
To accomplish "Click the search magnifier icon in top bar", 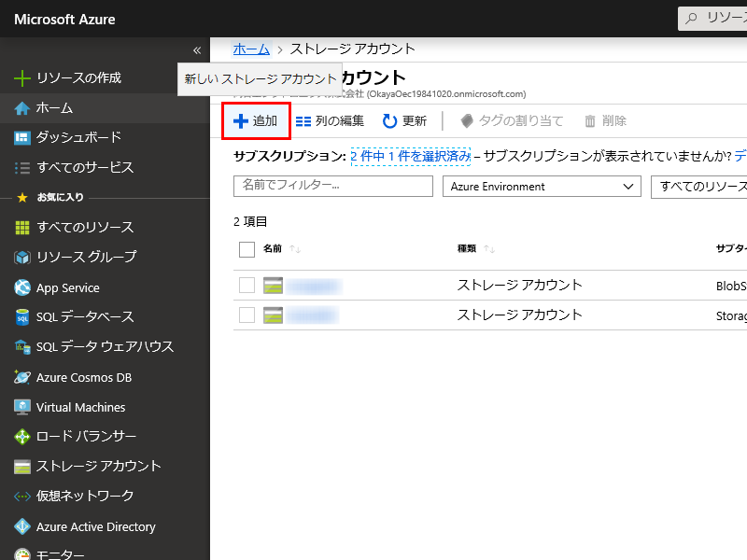I will pos(691,19).
